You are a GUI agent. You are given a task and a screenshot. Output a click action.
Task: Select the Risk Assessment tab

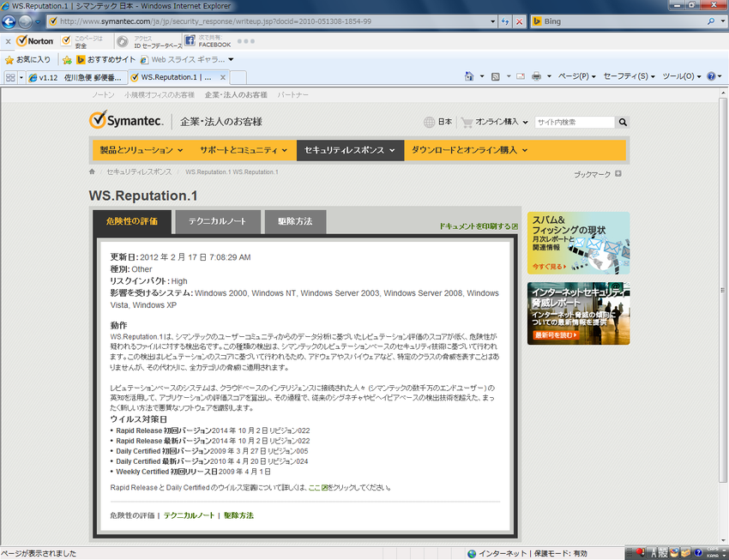coord(132,221)
